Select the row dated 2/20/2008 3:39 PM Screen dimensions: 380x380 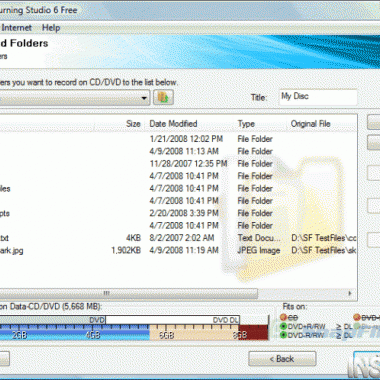[178, 213]
